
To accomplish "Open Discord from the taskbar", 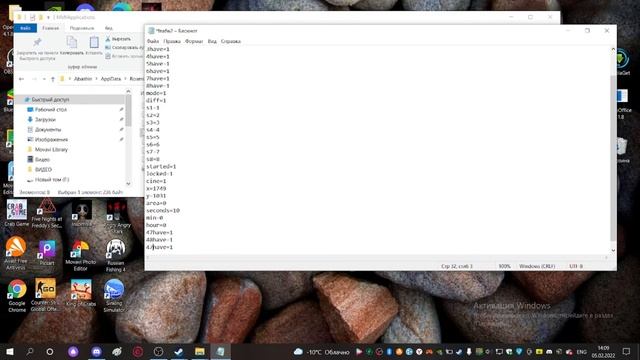I will [x=96, y=351].
